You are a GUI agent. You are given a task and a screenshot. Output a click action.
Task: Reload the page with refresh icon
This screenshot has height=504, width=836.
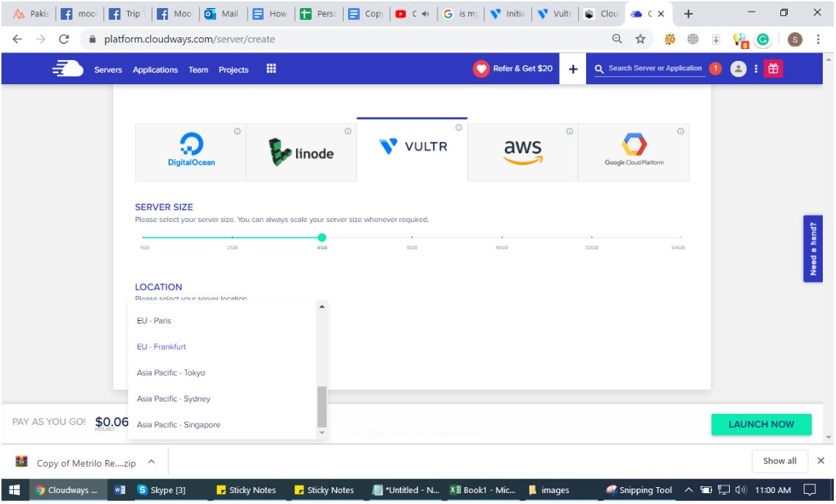[x=64, y=39]
